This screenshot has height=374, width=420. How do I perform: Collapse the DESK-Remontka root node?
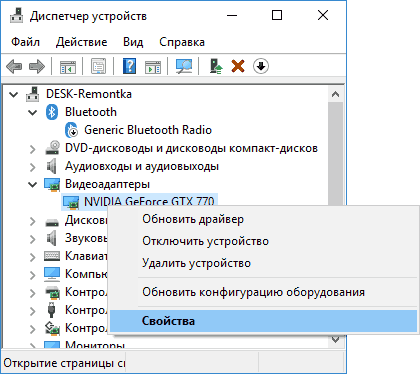click(x=13, y=94)
